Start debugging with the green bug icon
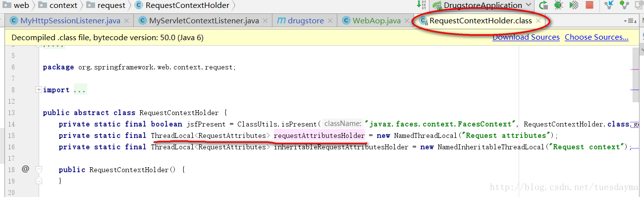 pyautogui.click(x=558, y=5)
